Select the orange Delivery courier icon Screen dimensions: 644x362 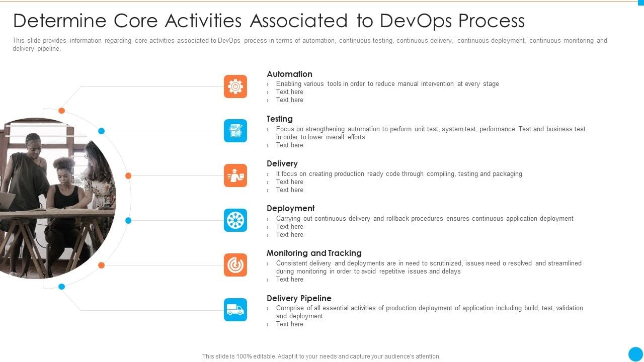point(235,175)
